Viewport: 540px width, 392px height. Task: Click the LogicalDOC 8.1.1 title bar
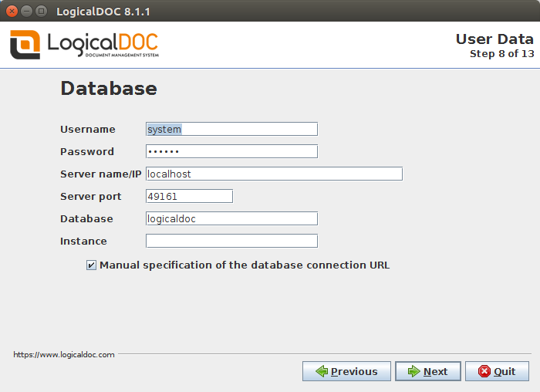point(270,11)
